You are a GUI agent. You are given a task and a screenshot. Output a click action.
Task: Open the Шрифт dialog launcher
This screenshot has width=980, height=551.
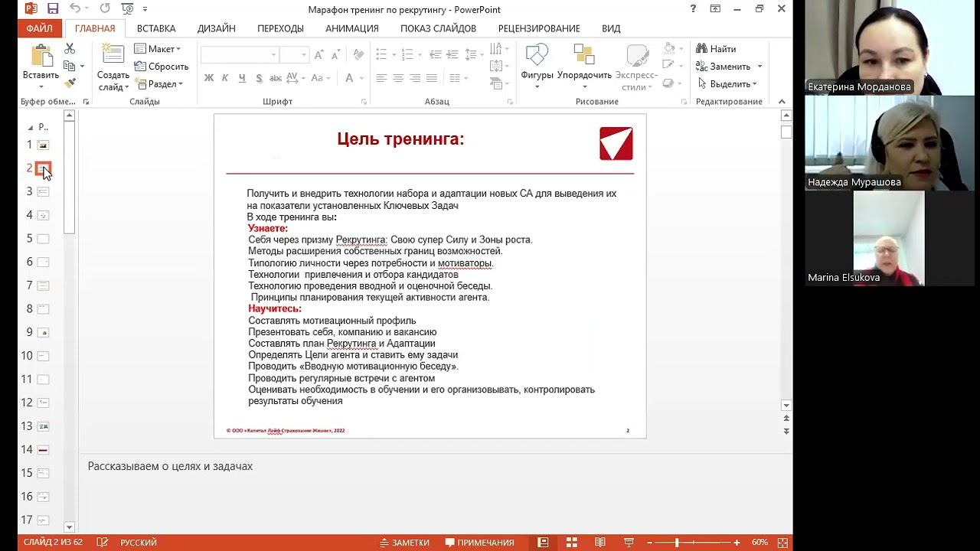[x=364, y=102]
